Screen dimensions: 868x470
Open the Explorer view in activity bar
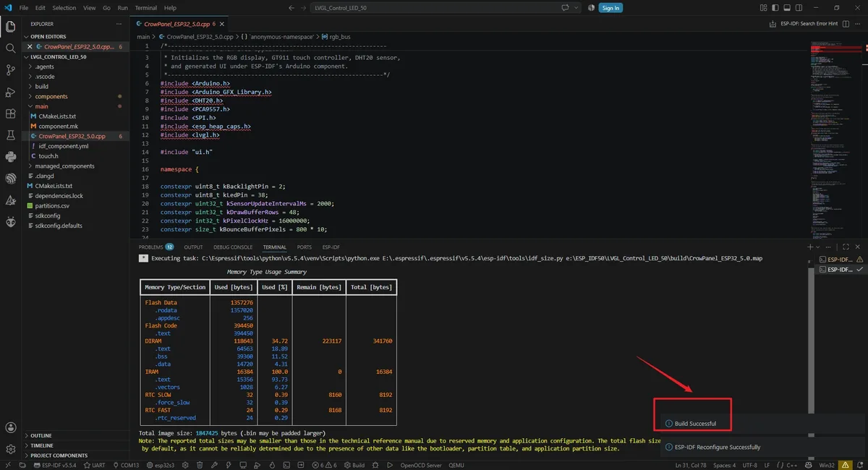(10, 27)
